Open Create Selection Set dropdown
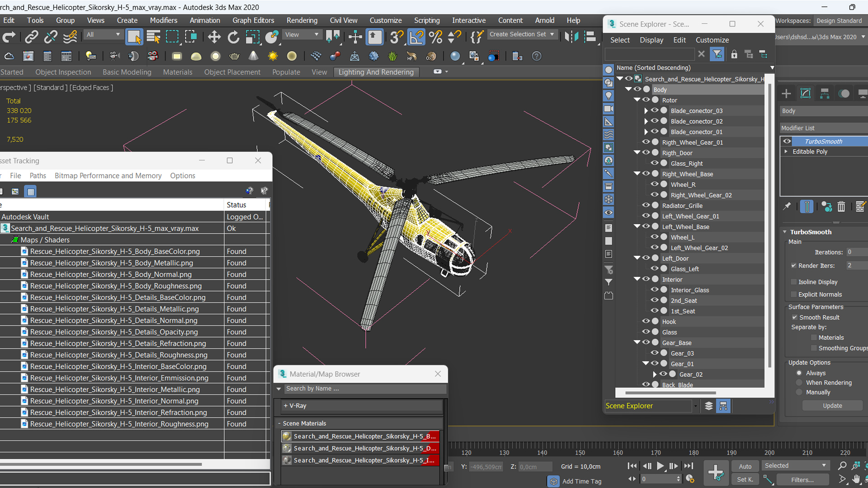Viewport: 868px width, 488px height. coord(522,34)
